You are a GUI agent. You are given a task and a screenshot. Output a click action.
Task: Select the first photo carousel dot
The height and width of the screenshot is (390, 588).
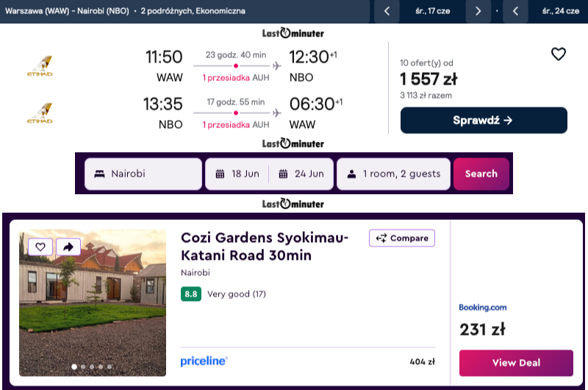point(73,366)
